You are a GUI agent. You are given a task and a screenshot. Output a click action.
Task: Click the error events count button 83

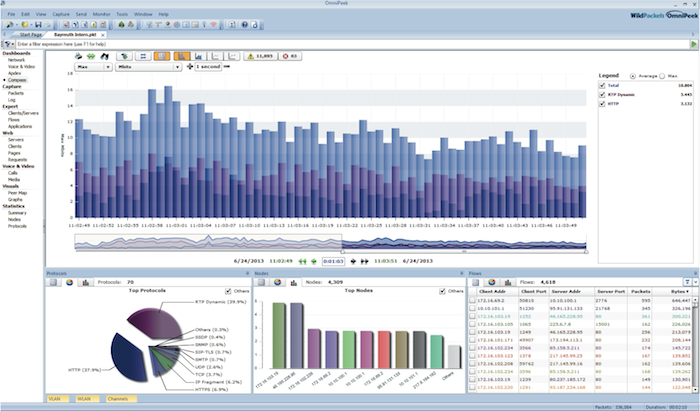click(290, 56)
